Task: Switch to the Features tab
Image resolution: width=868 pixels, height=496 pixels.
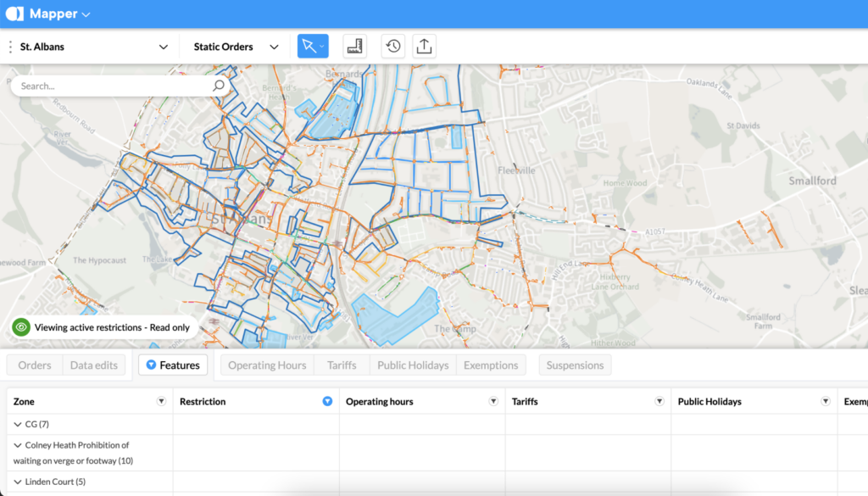Action: click(172, 365)
